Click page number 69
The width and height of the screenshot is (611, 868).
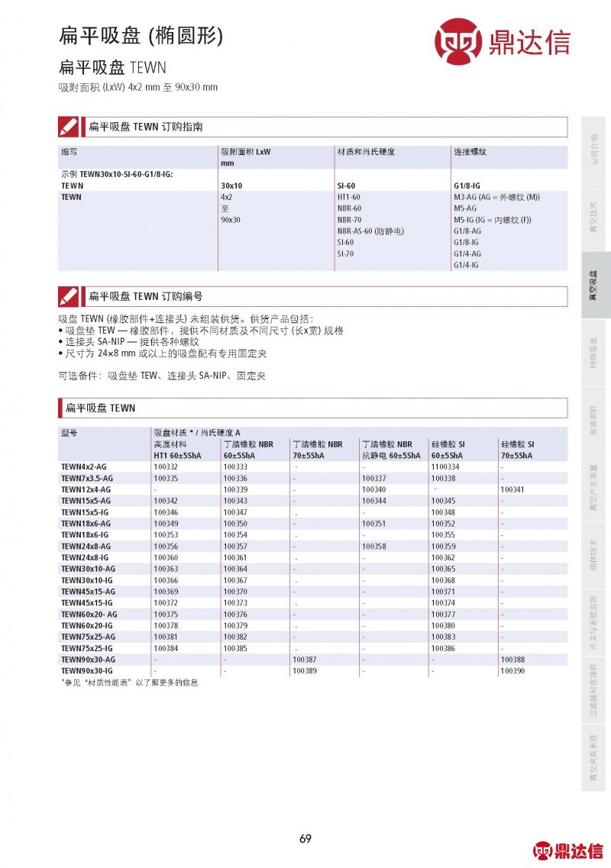305,839
